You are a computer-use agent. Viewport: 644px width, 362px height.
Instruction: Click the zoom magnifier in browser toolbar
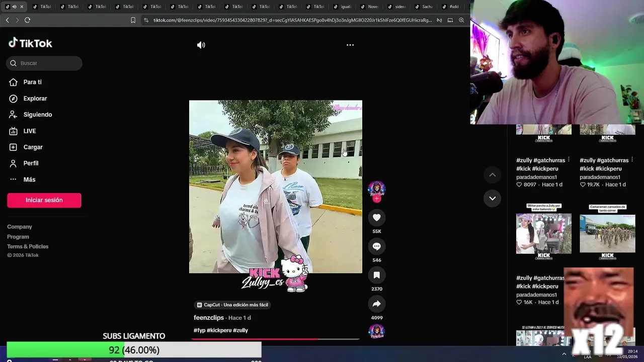pyautogui.click(x=461, y=20)
